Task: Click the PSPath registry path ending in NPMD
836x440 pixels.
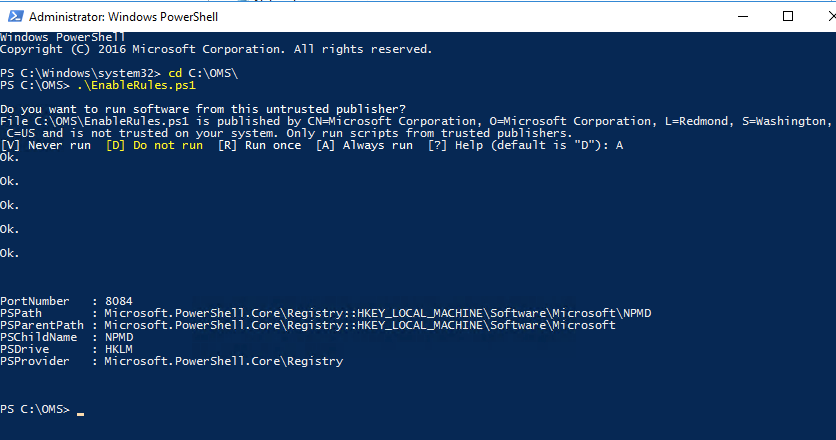Action: 377,314
